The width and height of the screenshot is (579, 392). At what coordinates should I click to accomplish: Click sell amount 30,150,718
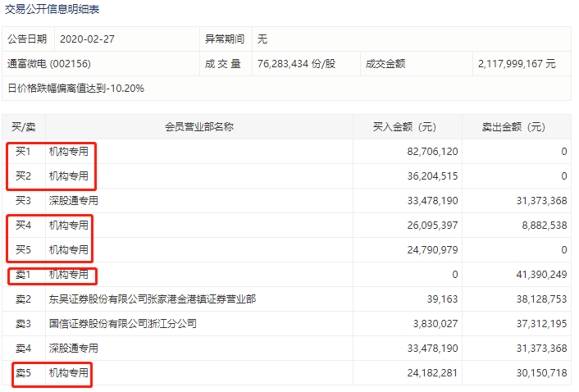(541, 373)
